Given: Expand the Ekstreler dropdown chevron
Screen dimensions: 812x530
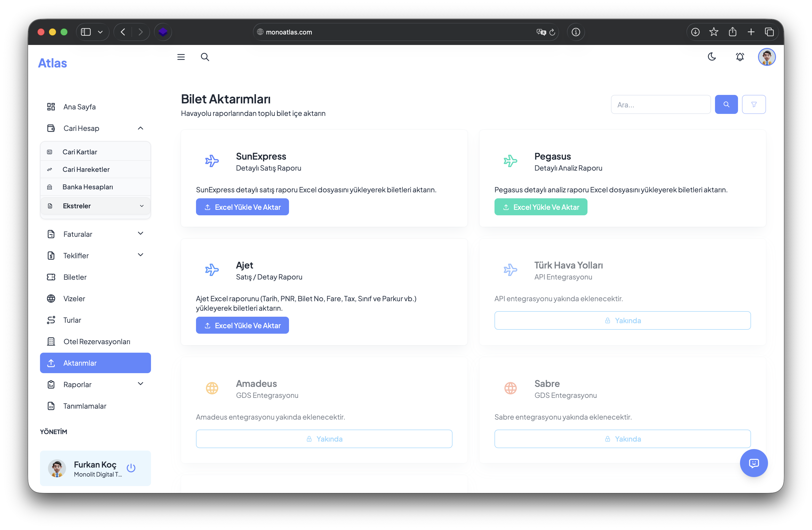Looking at the screenshot, I should tap(141, 206).
